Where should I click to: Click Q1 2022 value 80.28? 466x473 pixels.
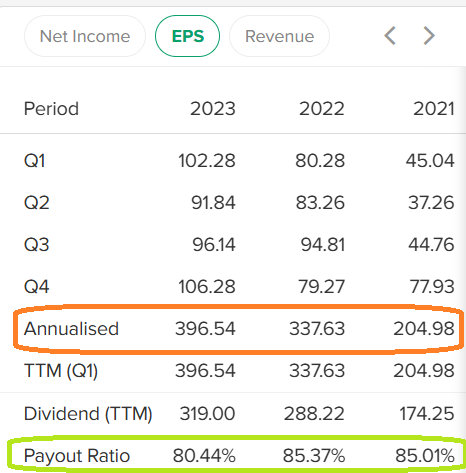point(320,161)
